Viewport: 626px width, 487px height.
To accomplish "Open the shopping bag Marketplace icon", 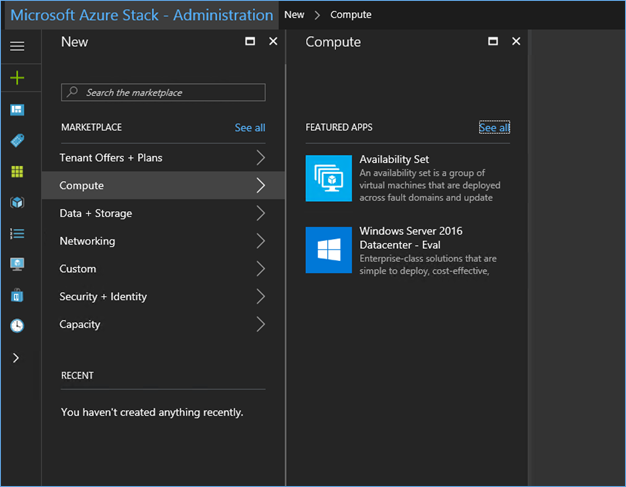I will point(17,295).
